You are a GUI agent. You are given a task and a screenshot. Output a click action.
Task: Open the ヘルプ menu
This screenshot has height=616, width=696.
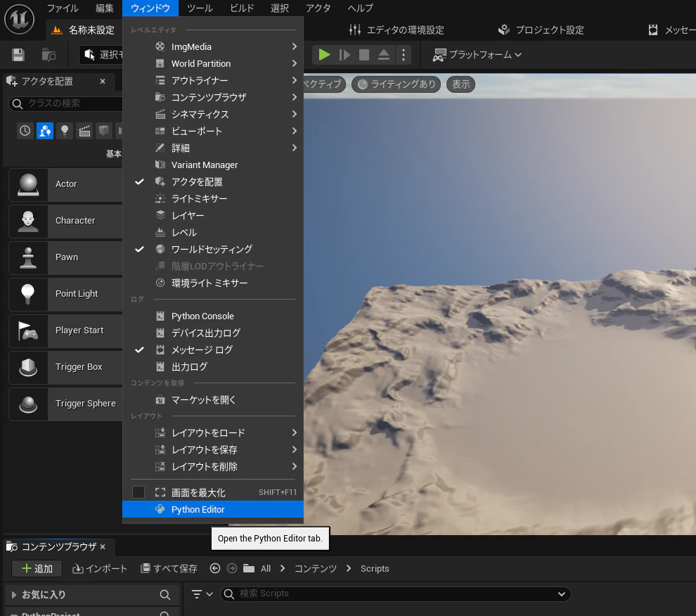pos(360,8)
